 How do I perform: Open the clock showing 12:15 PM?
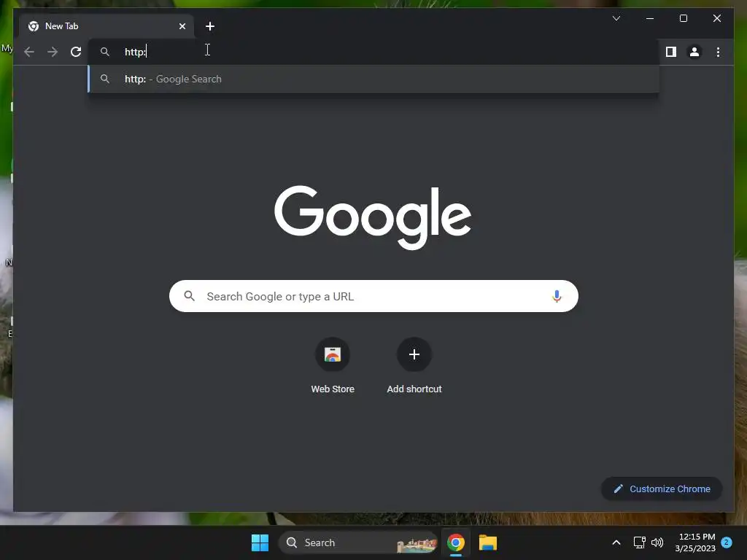click(695, 542)
